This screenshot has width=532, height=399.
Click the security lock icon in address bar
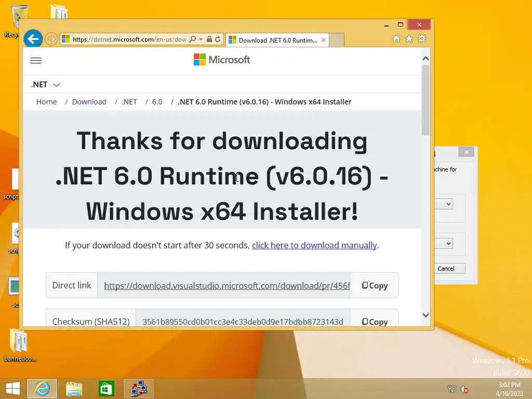coord(209,39)
